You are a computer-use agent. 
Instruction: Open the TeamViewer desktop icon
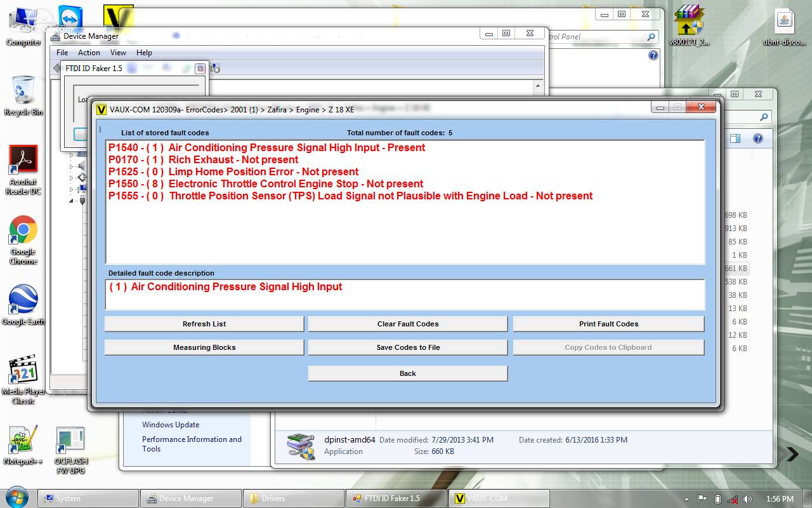click(70, 18)
